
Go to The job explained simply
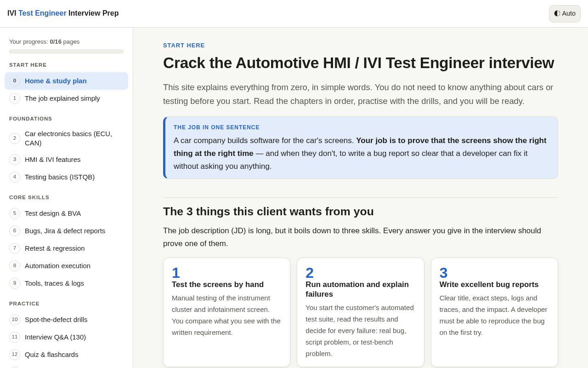click(66, 98)
